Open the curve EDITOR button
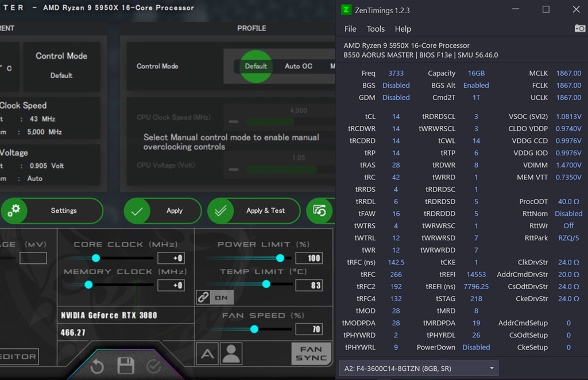 [x=19, y=356]
